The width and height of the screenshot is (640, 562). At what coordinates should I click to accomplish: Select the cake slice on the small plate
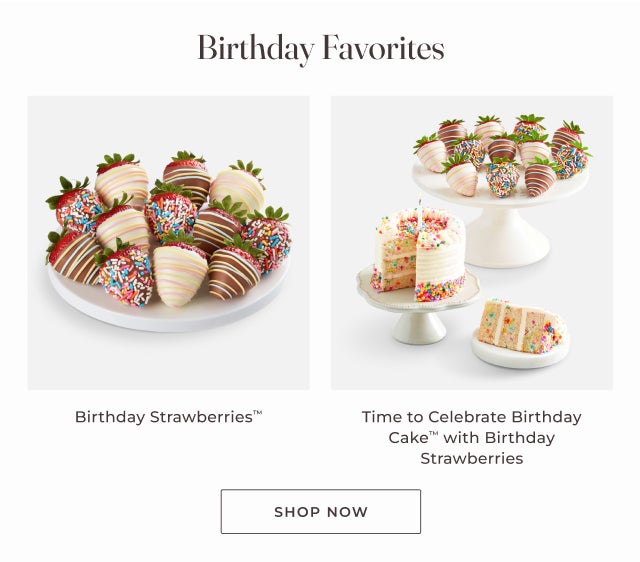pos(523,327)
